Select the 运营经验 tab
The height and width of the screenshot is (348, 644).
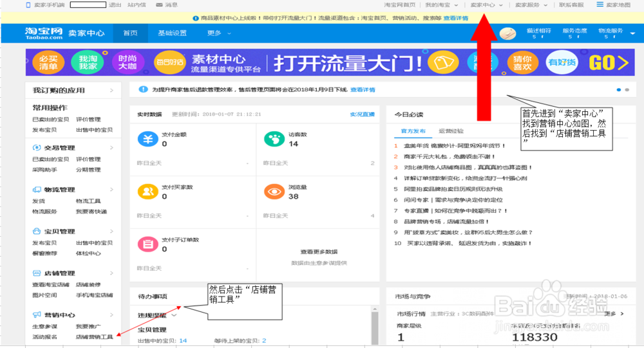click(451, 131)
